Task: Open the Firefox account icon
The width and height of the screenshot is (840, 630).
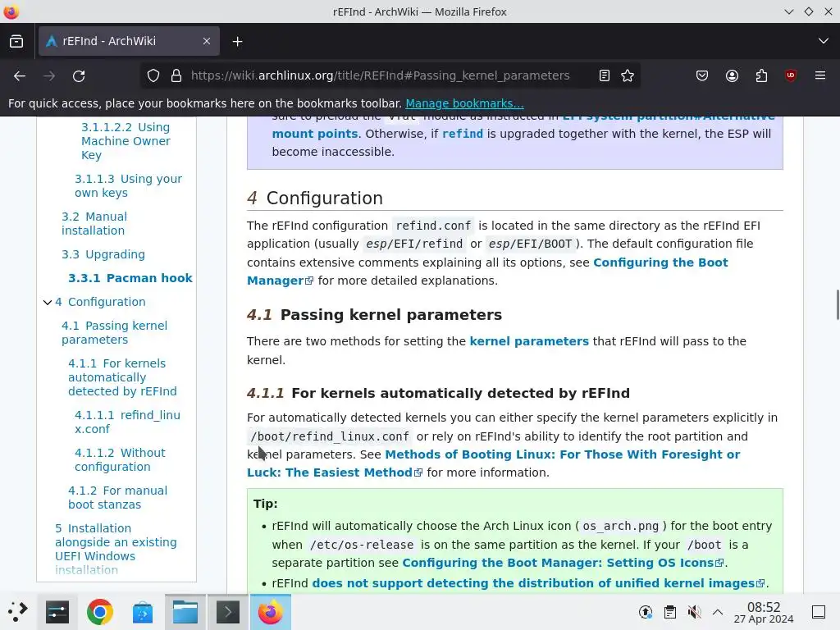Action: pos(732,76)
